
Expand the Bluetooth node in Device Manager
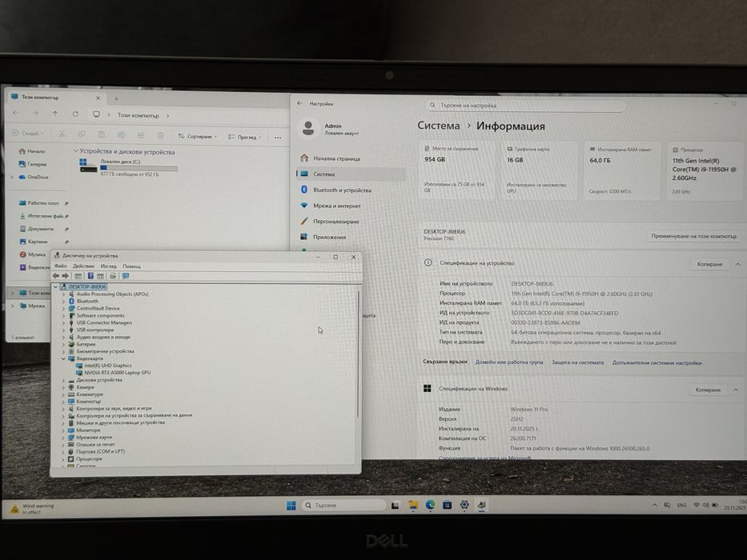coord(63,301)
